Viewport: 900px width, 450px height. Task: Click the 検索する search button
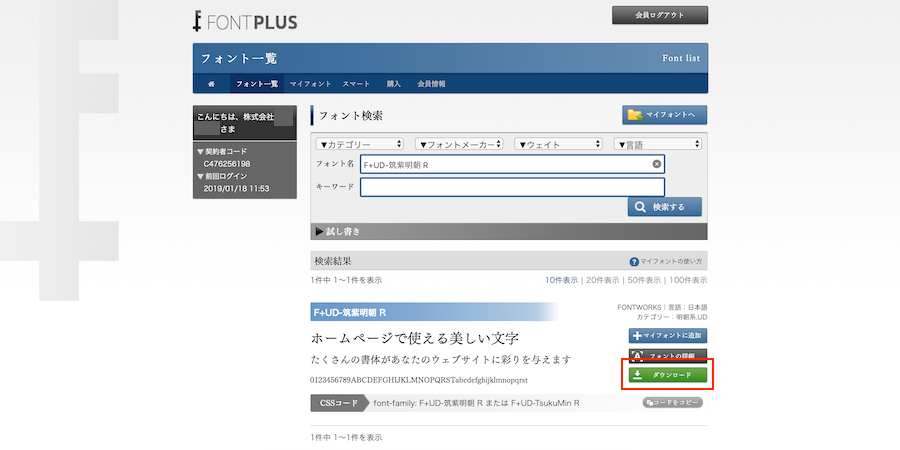(665, 207)
